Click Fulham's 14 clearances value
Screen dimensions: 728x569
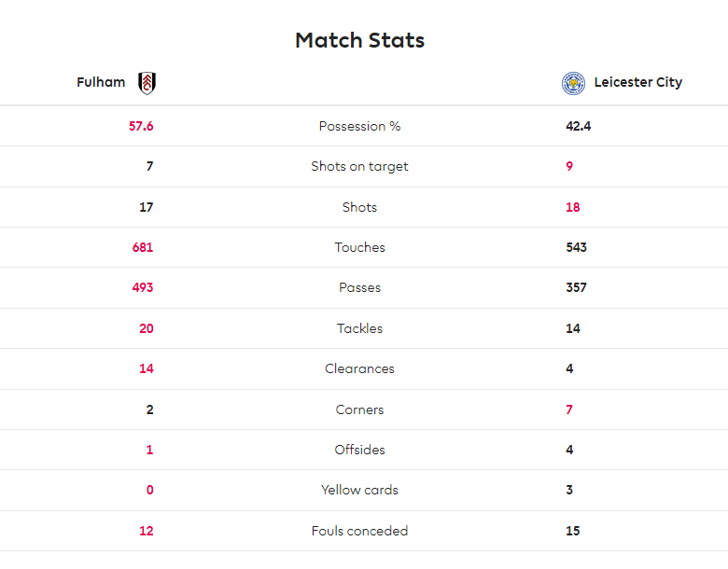(x=147, y=368)
